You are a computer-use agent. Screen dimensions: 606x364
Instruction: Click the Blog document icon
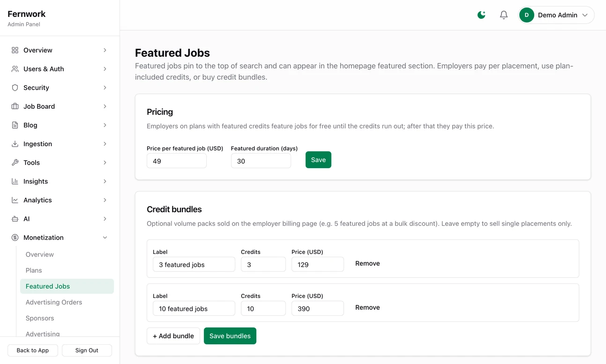click(15, 125)
